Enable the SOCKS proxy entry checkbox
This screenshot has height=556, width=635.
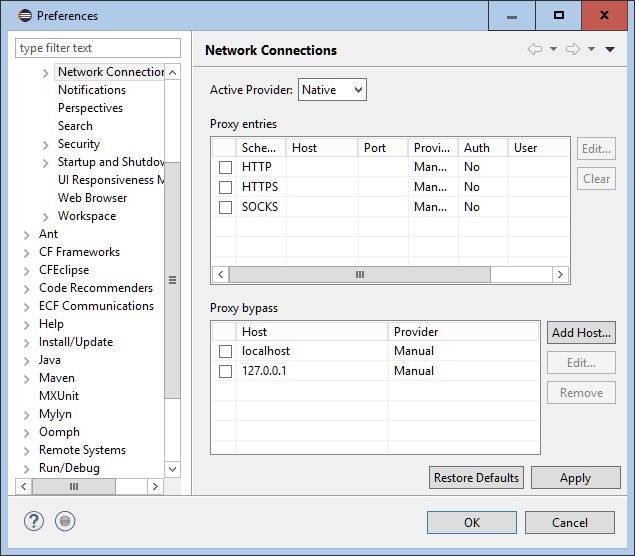click(x=225, y=207)
